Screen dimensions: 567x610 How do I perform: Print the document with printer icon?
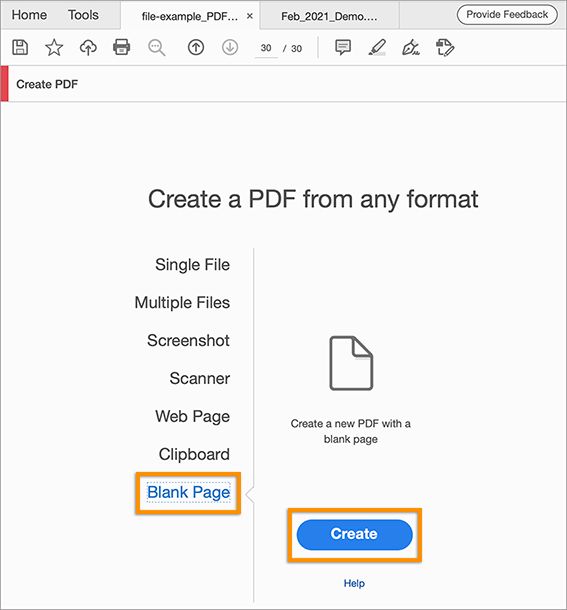coord(121,47)
